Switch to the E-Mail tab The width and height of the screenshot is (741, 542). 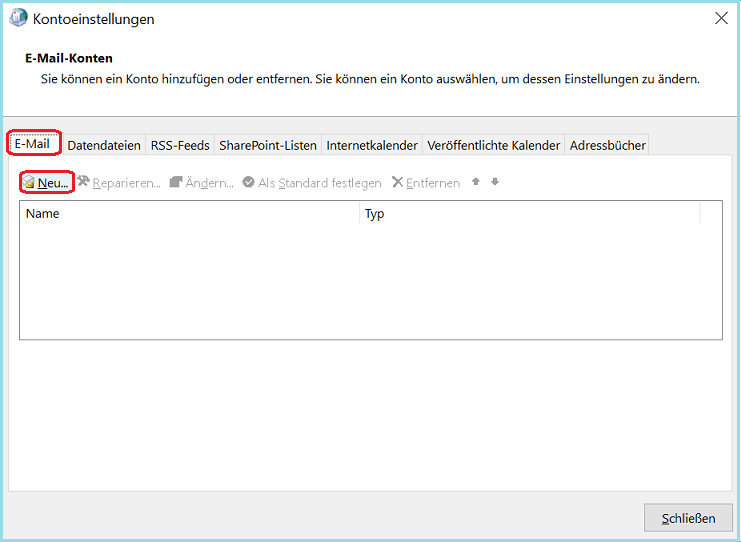coord(32,144)
